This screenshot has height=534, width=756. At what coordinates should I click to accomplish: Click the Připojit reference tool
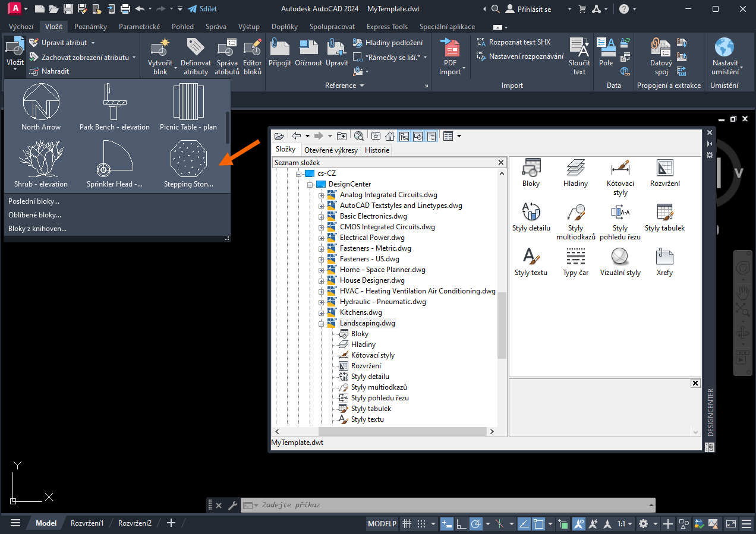tap(279, 52)
